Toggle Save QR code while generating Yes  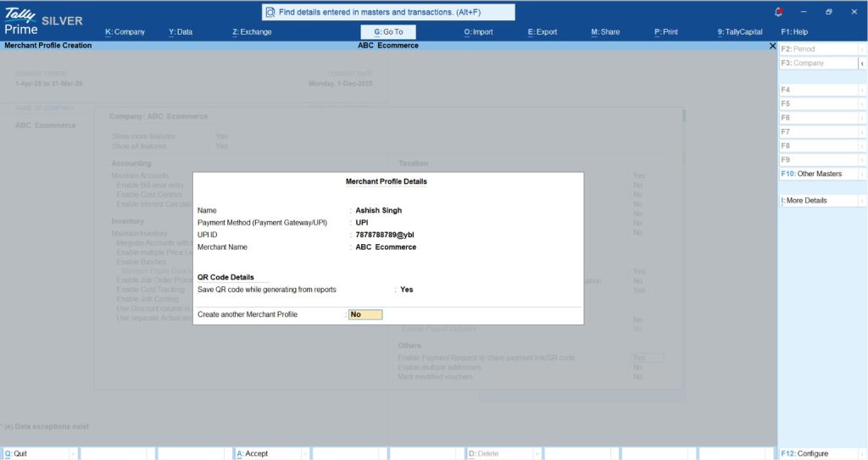407,290
